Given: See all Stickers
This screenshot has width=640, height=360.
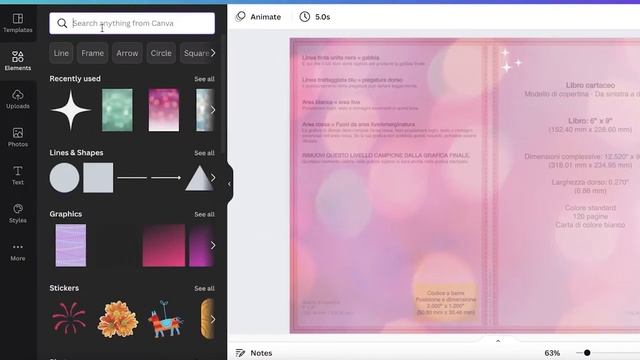Looking at the screenshot, I should [x=204, y=289].
